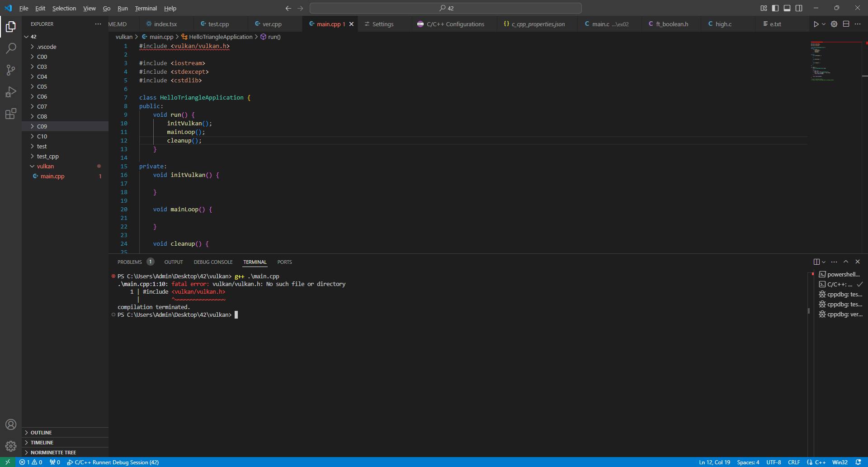Split the editor to the right
Screen dimensions: 868x467
846,24
